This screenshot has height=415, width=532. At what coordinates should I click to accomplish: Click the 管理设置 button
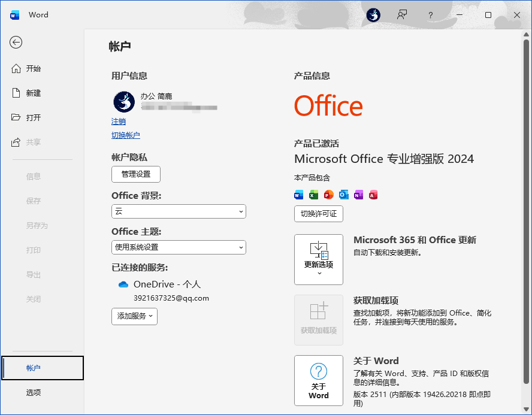135,174
